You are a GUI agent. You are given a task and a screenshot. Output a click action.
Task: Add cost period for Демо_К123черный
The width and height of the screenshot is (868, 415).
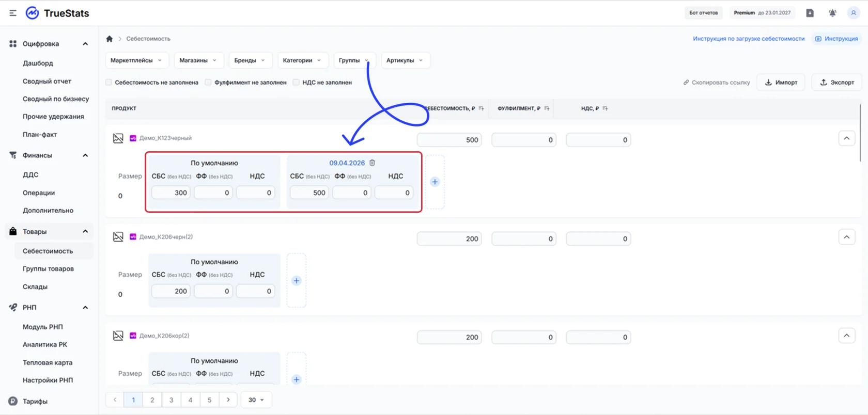(435, 182)
